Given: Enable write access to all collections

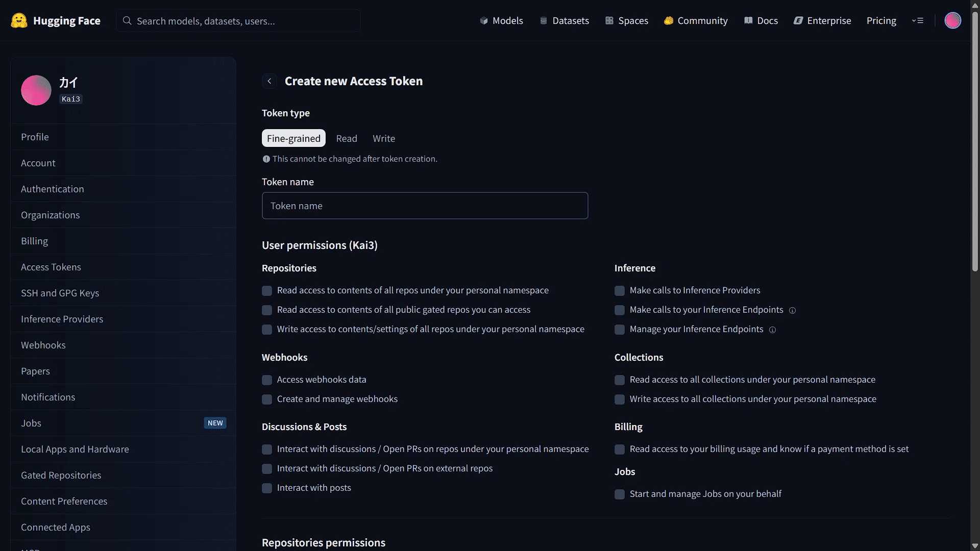Looking at the screenshot, I should (620, 399).
